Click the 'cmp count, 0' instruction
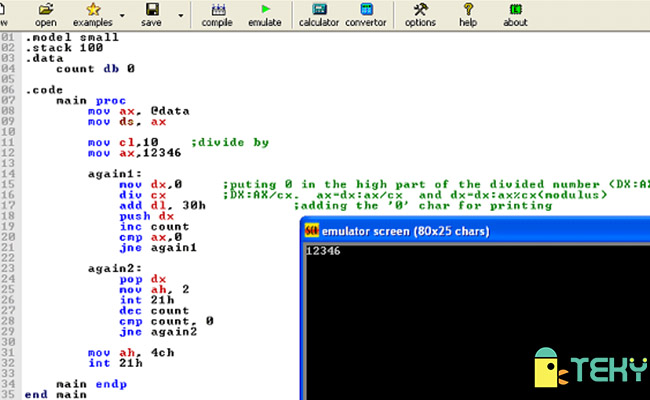Image resolution: width=650 pixels, height=400 pixels. 166,321
